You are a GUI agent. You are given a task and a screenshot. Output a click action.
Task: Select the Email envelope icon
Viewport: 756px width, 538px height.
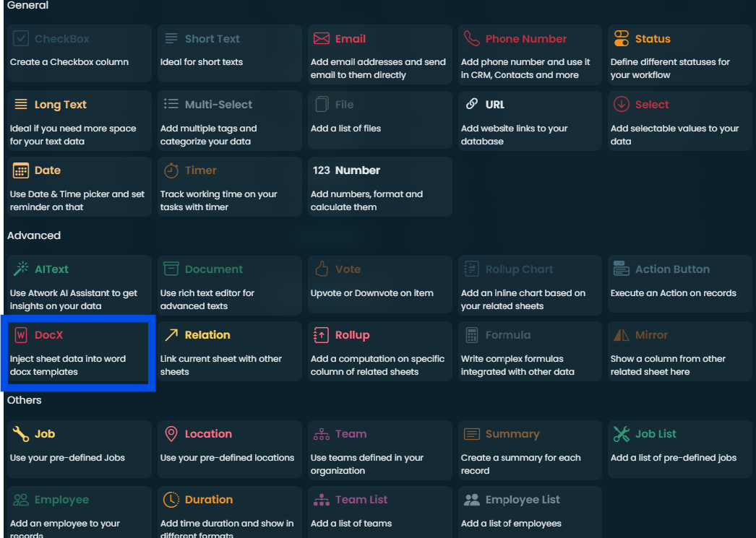(321, 38)
